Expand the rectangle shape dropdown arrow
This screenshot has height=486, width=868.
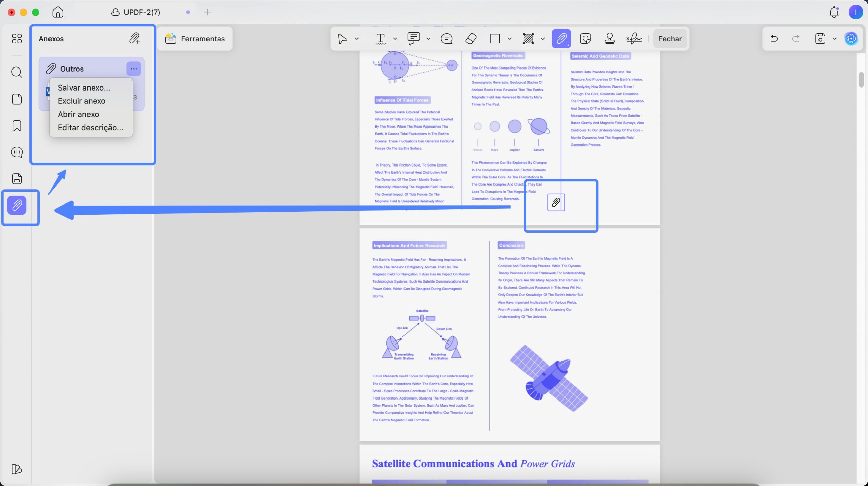coord(510,39)
